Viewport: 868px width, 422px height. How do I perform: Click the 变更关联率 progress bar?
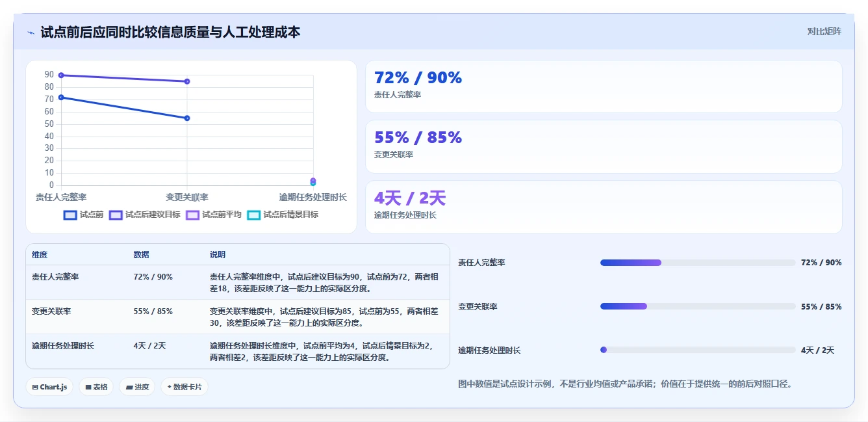point(698,306)
